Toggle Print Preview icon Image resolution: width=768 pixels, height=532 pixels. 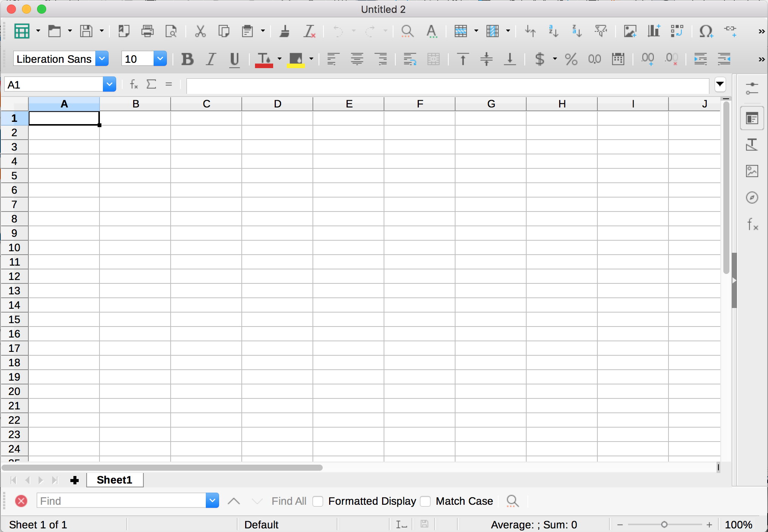[171, 31]
